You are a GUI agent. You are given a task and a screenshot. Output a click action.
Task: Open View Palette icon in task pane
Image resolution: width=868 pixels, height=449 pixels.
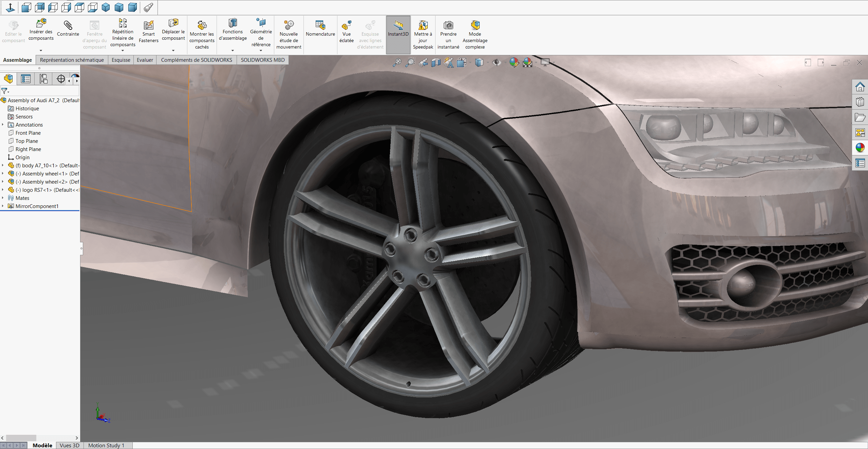860,133
